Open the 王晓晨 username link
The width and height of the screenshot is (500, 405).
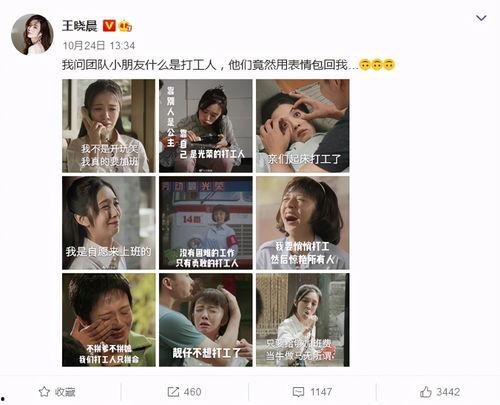tap(80, 26)
